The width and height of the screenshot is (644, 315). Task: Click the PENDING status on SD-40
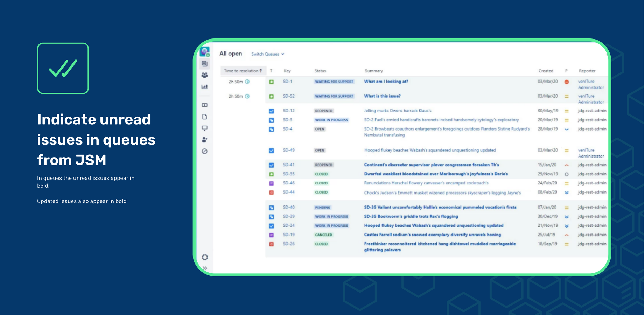[323, 208]
